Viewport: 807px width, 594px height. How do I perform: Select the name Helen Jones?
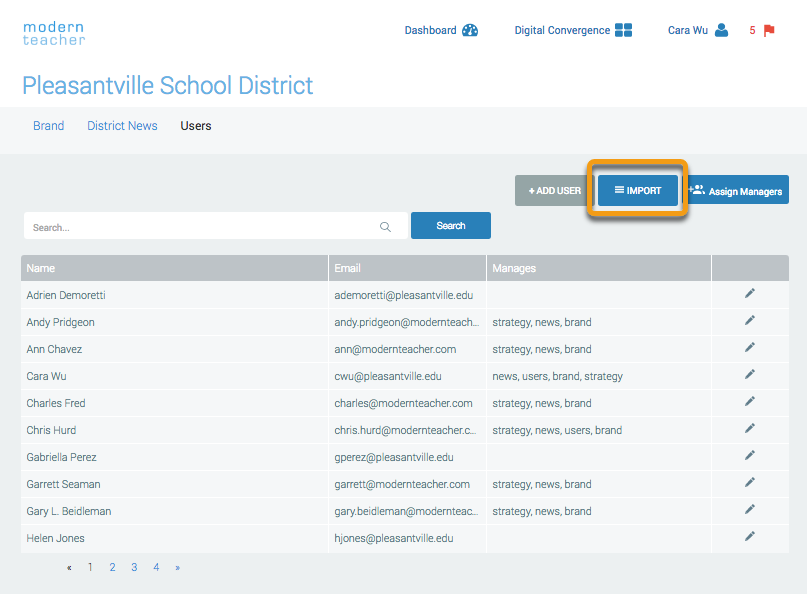coord(56,538)
